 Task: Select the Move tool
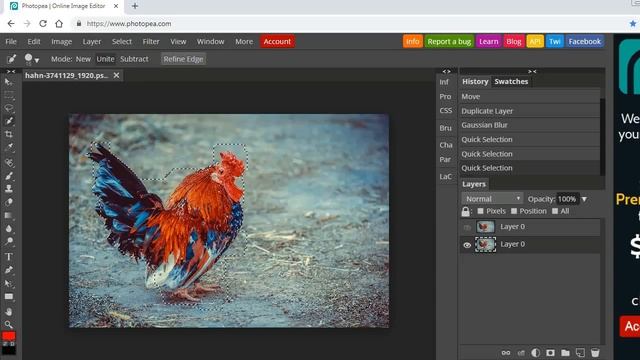pyautogui.click(x=9, y=82)
